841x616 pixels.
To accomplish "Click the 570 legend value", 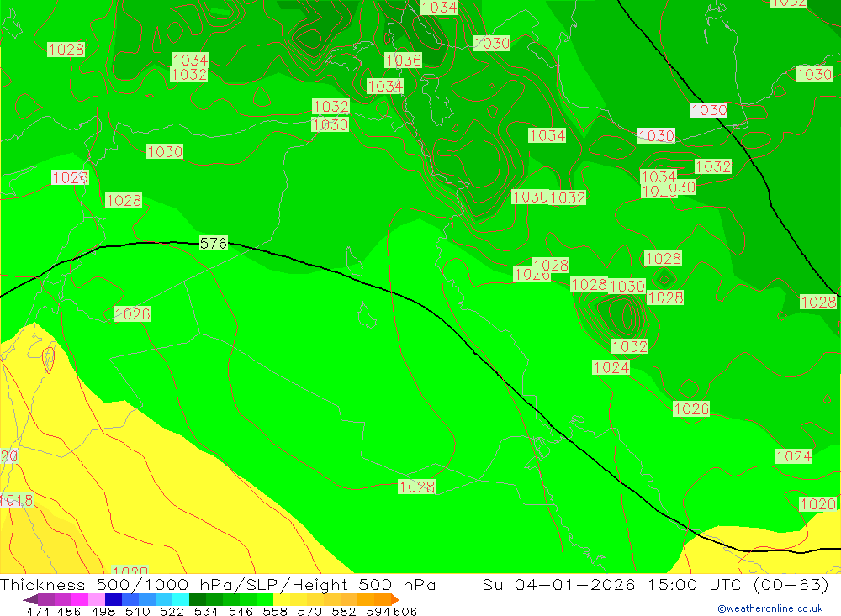I will pyautogui.click(x=309, y=611).
